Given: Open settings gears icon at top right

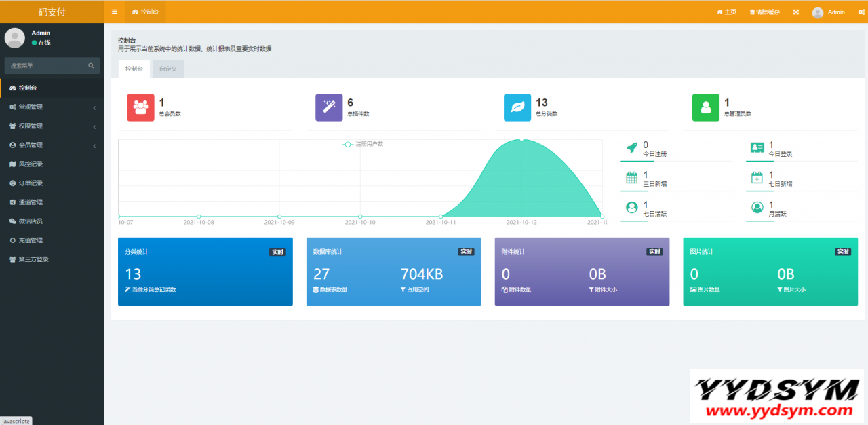Looking at the screenshot, I should pos(861,12).
